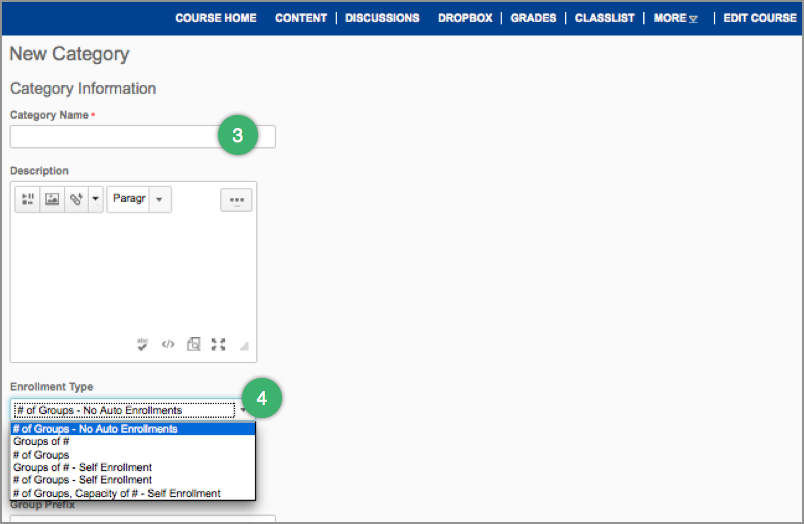
Task: Click the resize handle of Description editor
Action: click(x=244, y=346)
